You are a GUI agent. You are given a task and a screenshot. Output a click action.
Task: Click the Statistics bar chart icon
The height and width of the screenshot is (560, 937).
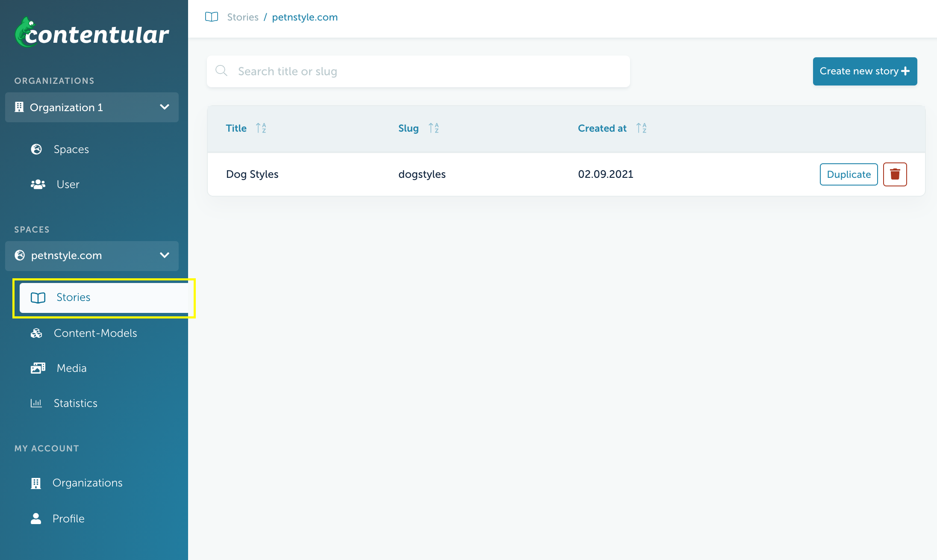[36, 403]
